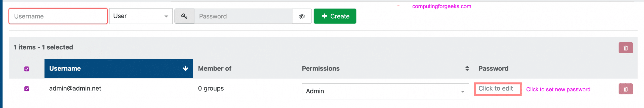The height and width of the screenshot is (108, 644).
Task: Click the Permissions column header
Action: pyautogui.click(x=321, y=68)
